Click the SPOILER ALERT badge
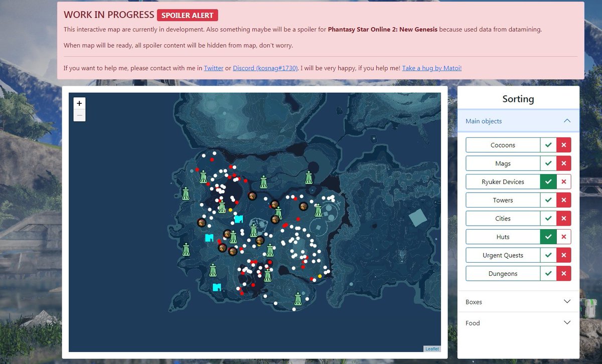 click(x=188, y=15)
